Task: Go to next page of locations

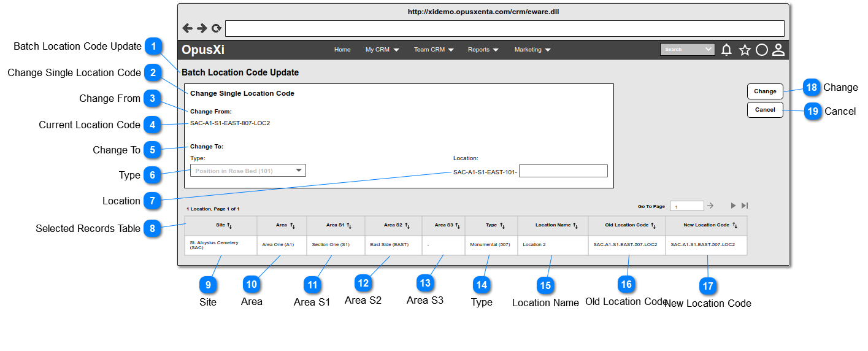Action: click(x=733, y=206)
